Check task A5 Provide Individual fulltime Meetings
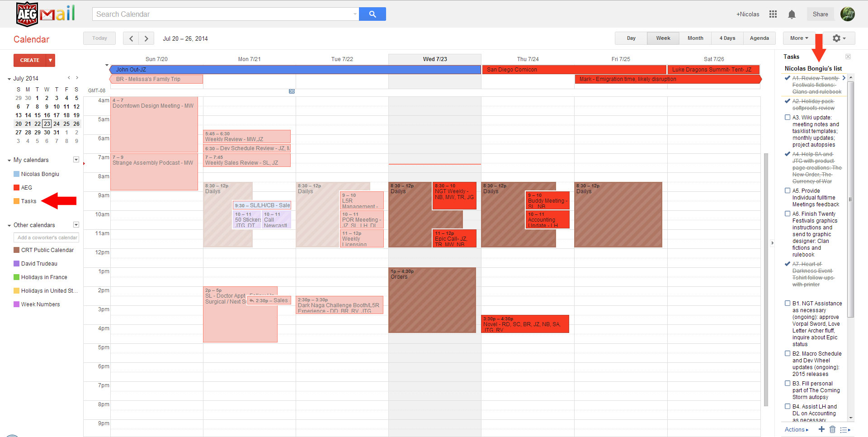 point(788,190)
